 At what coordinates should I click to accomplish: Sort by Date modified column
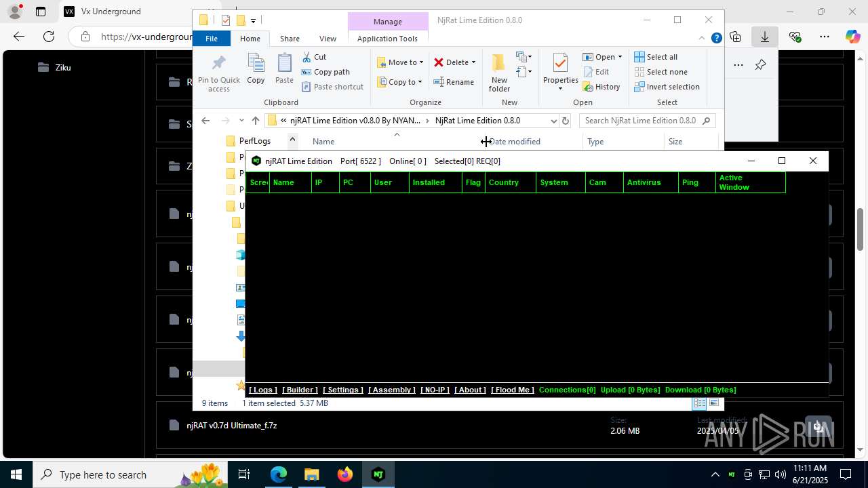coord(515,142)
